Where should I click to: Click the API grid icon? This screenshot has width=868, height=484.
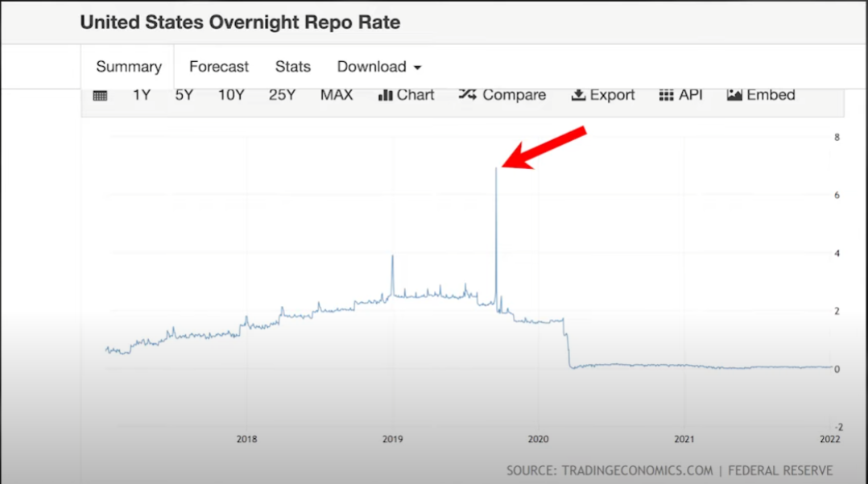click(666, 95)
